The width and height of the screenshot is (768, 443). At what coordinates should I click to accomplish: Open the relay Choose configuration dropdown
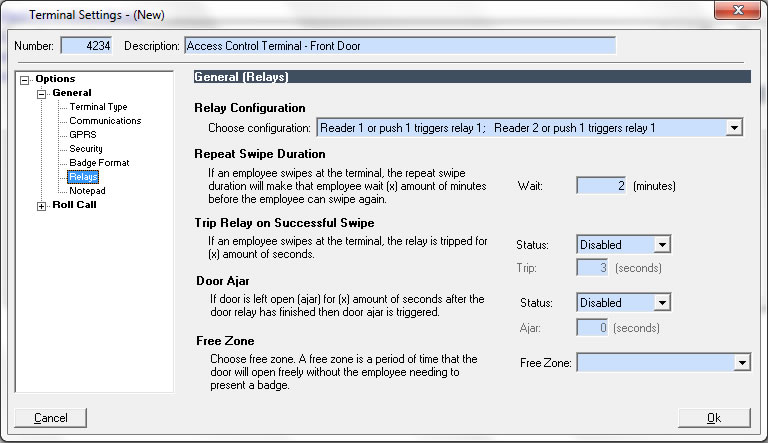coord(733,127)
